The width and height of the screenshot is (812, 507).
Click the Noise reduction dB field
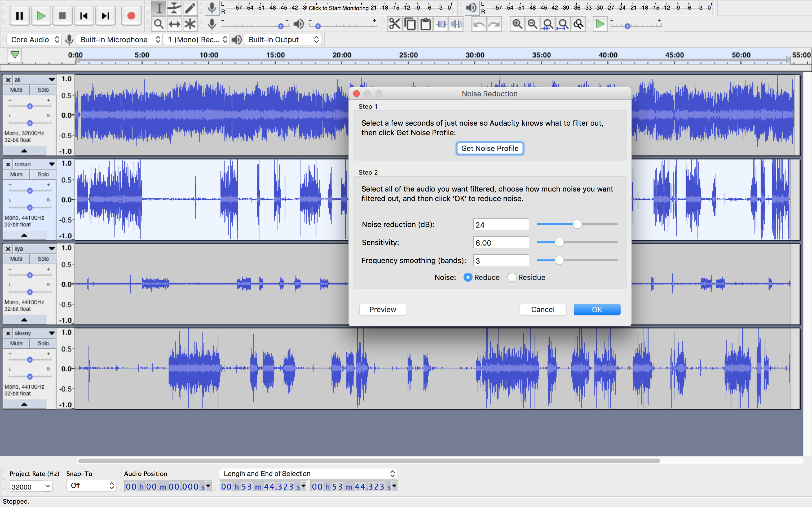pyautogui.click(x=501, y=225)
